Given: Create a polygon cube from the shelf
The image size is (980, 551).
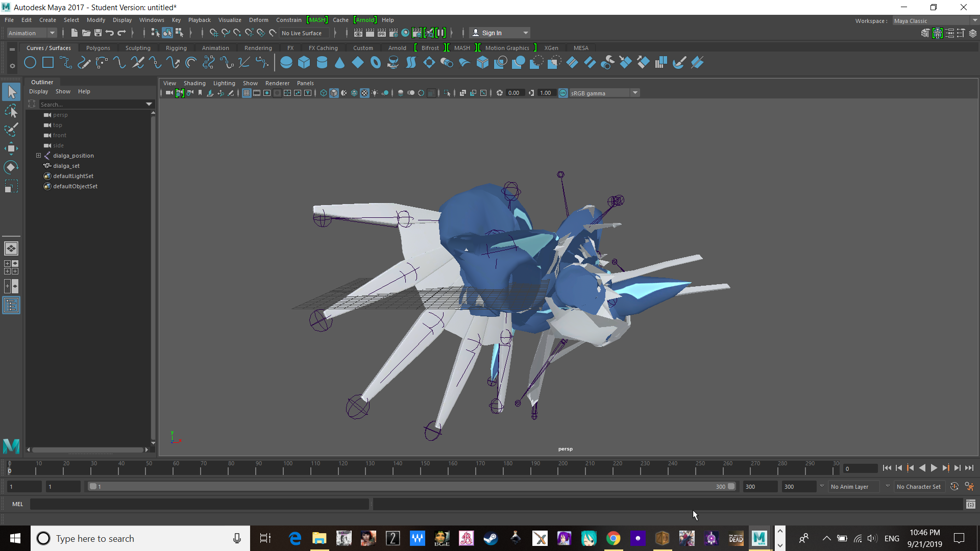Looking at the screenshot, I should pyautogui.click(x=304, y=62).
